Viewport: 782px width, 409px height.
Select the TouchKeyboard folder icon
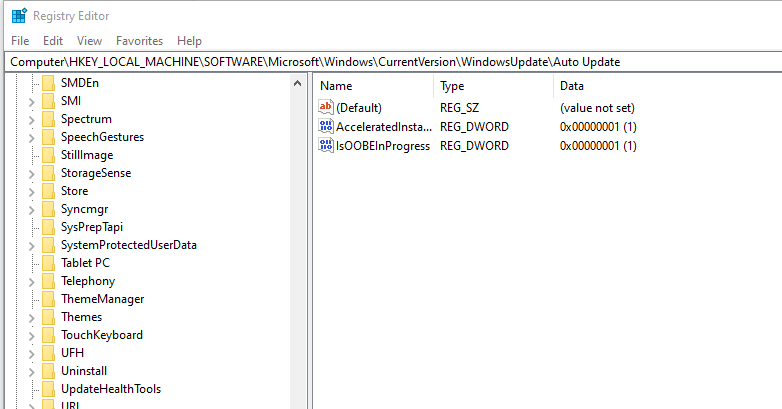(x=48, y=335)
